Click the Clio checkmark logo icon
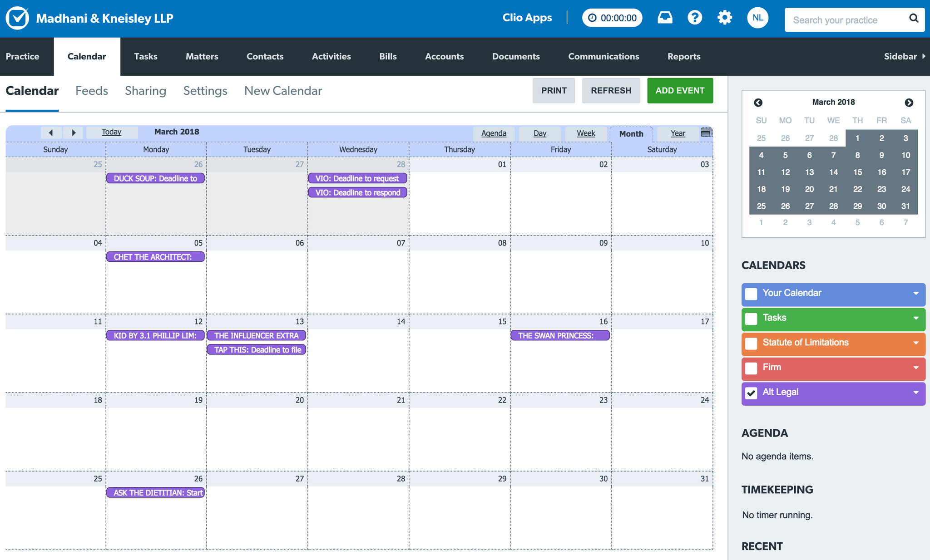This screenshot has height=560, width=930. [17, 18]
